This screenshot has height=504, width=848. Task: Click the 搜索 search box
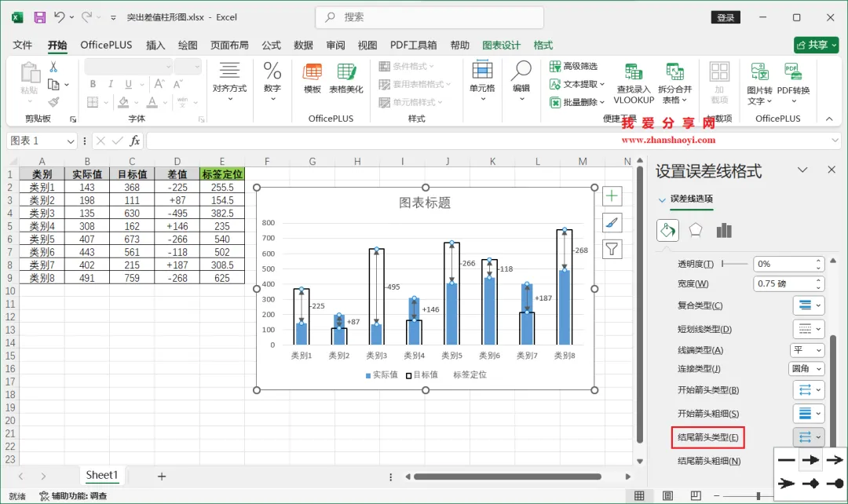(x=429, y=17)
